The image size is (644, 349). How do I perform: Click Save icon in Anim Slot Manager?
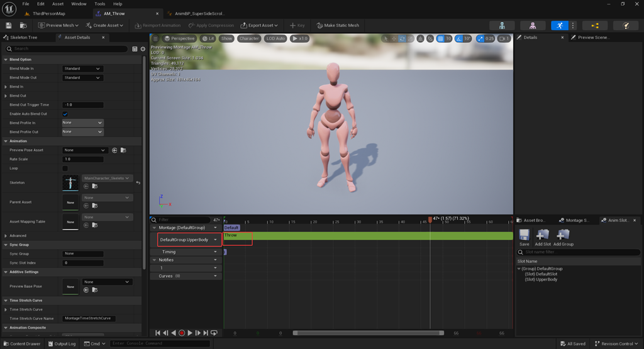[524, 237]
